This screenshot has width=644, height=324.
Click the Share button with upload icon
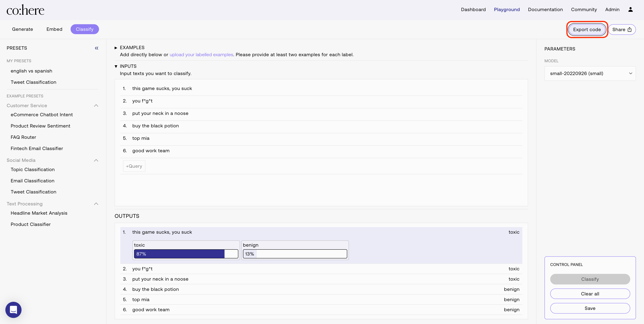coord(621,29)
